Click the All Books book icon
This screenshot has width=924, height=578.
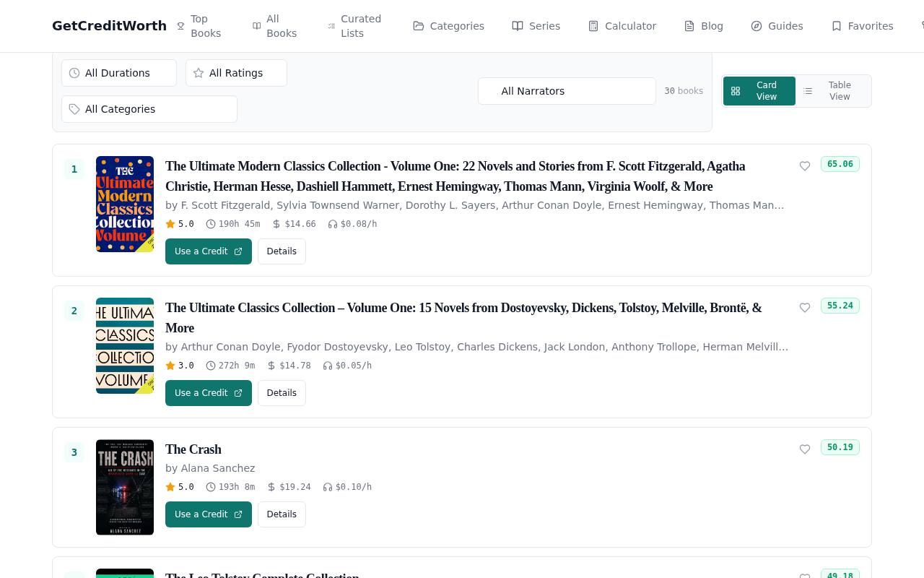(x=256, y=26)
